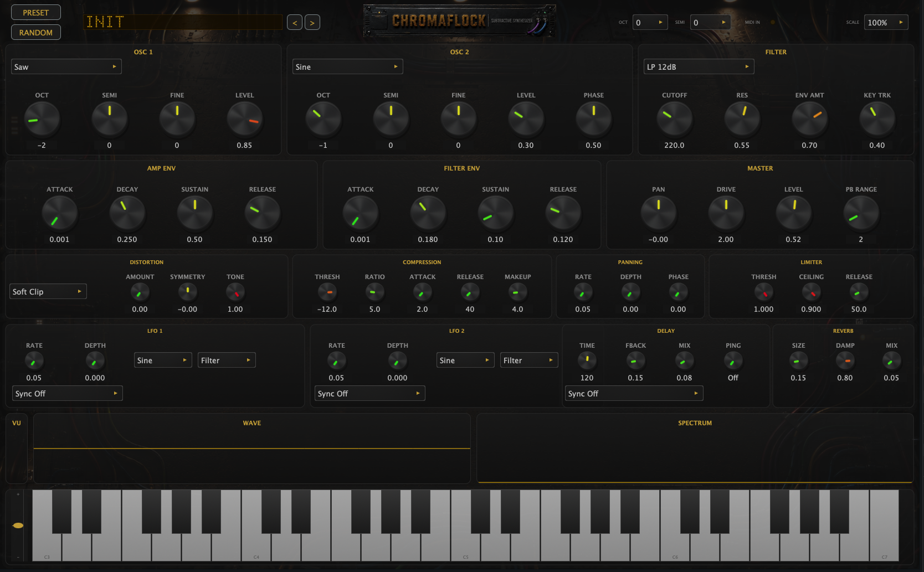Viewport: 924px width, 572px height.
Task: Click the INIT preset name display
Action: coord(183,22)
